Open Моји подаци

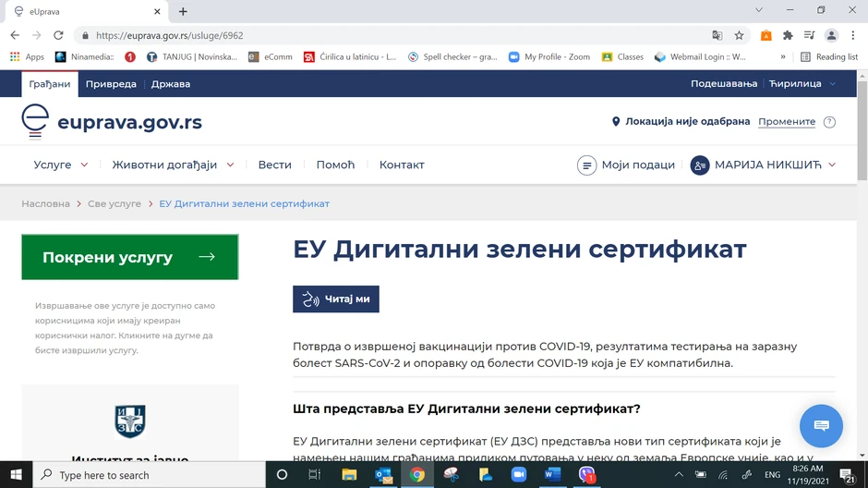tap(626, 165)
